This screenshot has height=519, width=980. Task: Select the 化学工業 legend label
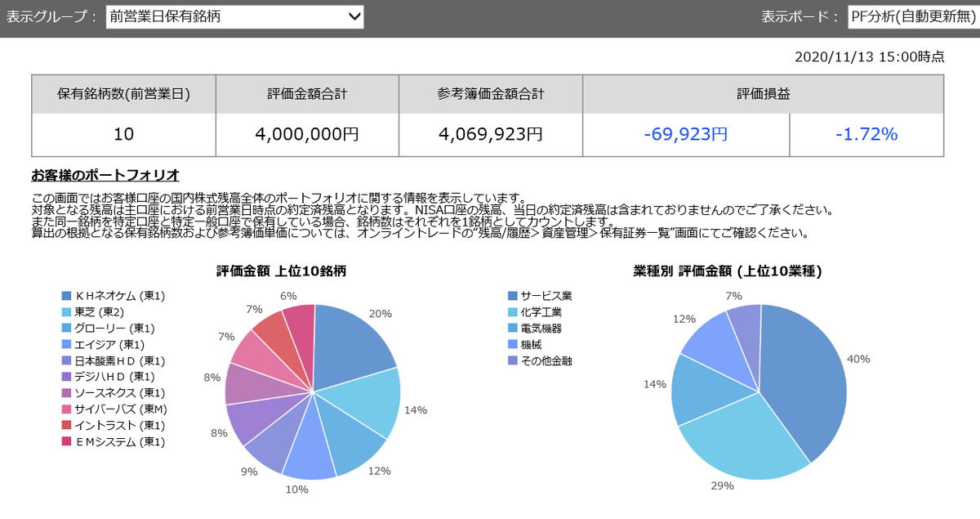[541, 312]
